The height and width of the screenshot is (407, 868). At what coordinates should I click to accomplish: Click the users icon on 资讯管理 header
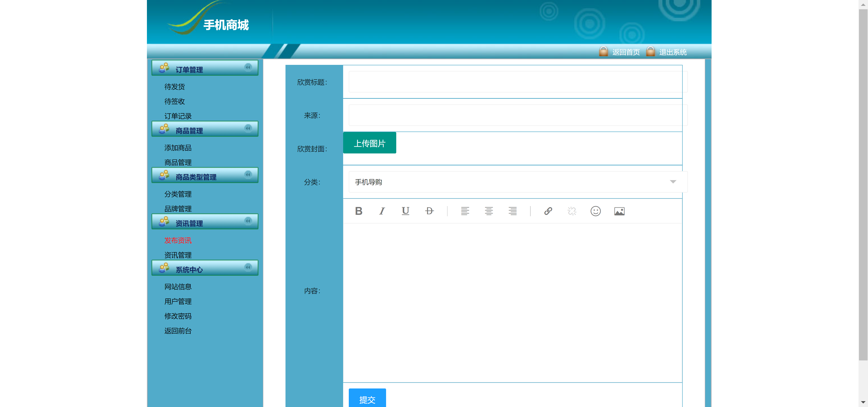[164, 221]
